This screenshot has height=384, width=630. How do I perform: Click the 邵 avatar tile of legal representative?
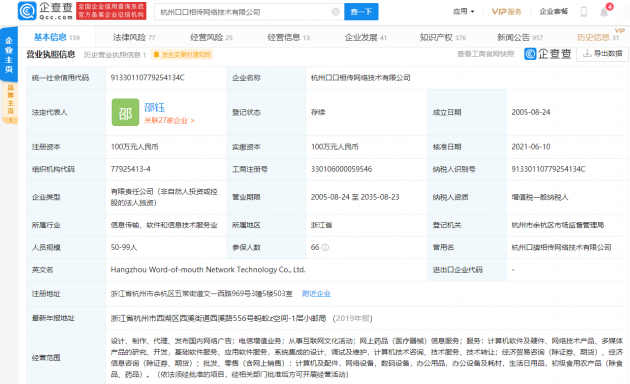pyautogui.click(x=125, y=112)
